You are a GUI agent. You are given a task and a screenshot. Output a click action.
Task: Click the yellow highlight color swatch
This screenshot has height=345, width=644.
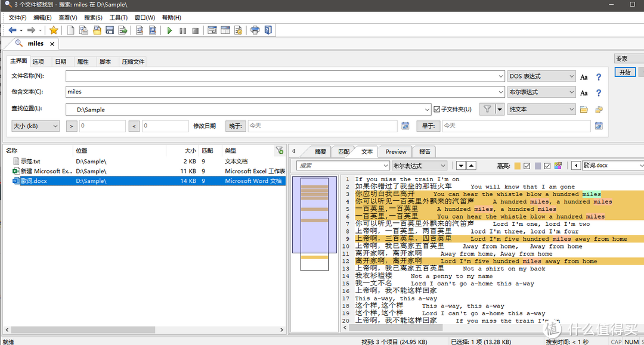click(x=517, y=166)
